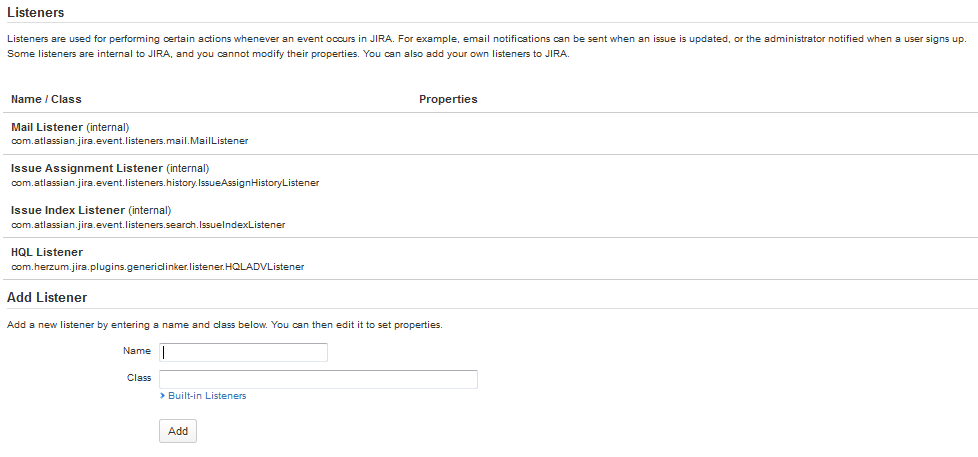Click the Name / Class column header

(x=46, y=99)
